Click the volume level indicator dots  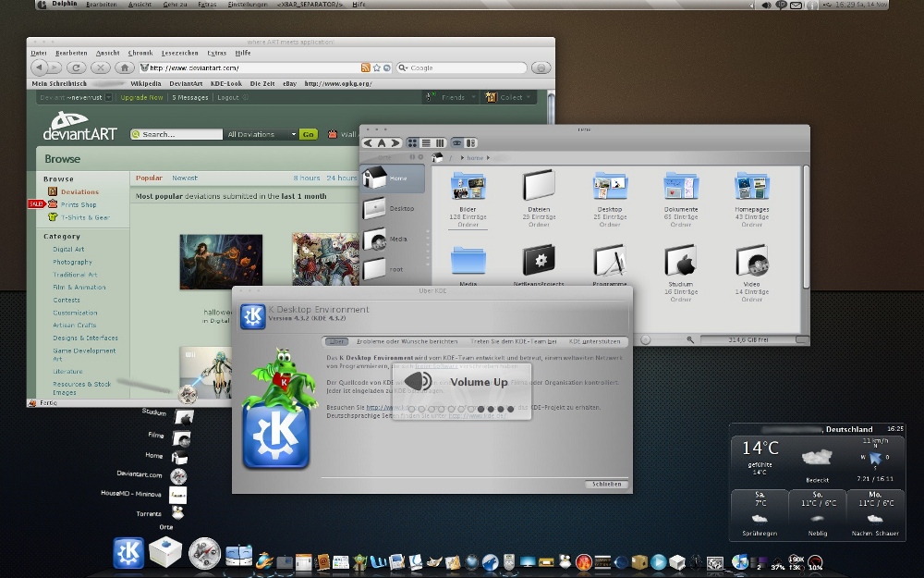click(461, 409)
